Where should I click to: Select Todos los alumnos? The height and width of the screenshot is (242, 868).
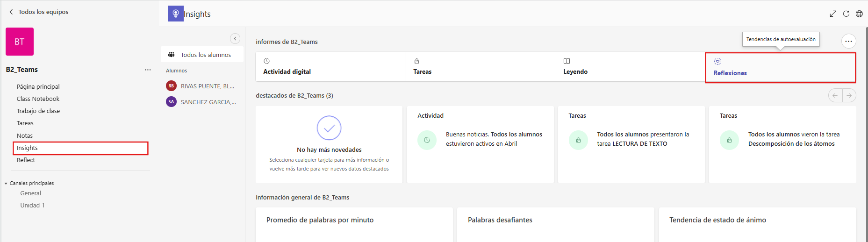pos(202,55)
